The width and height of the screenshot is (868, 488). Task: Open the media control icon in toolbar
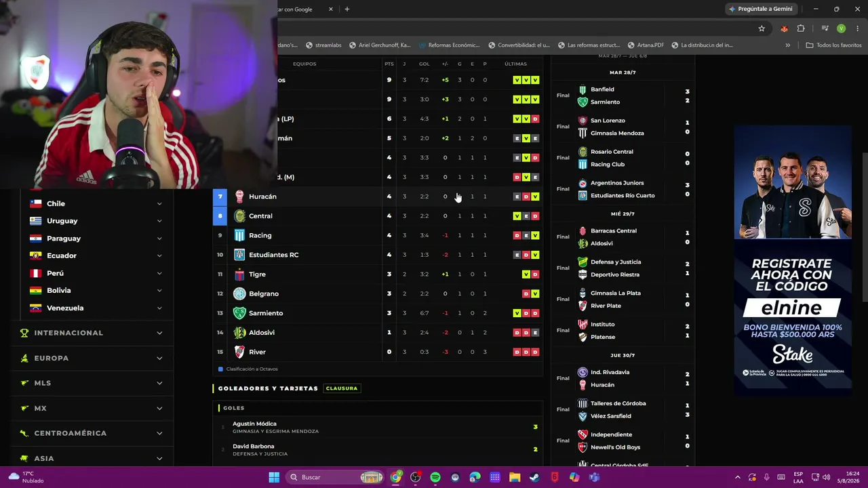click(825, 28)
